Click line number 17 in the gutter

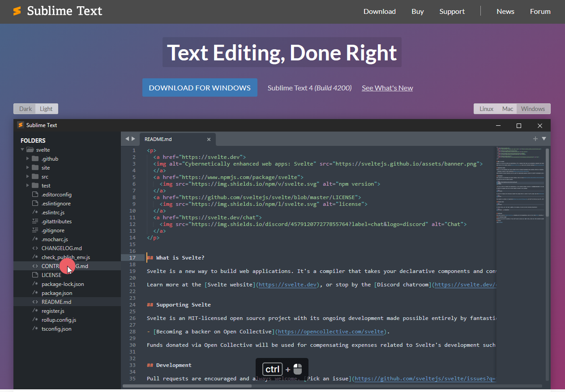pyautogui.click(x=133, y=258)
